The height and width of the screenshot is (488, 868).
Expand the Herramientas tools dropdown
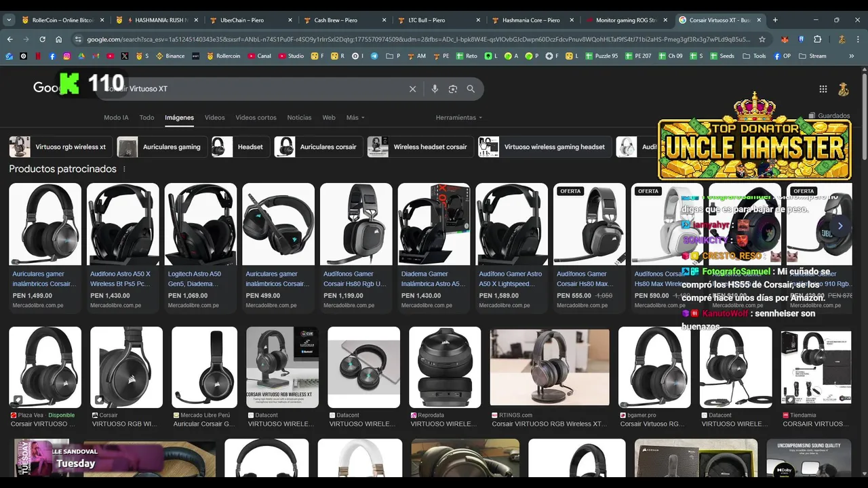[459, 117]
